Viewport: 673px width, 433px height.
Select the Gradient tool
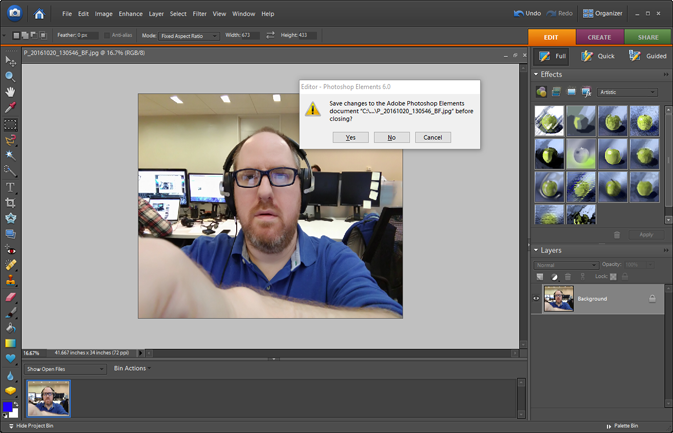(x=11, y=343)
